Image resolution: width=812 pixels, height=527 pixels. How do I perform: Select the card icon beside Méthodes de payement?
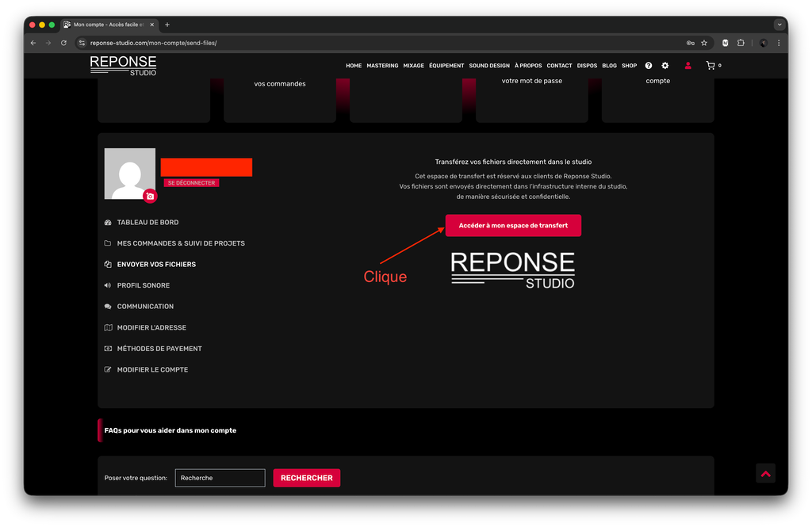[107, 348]
